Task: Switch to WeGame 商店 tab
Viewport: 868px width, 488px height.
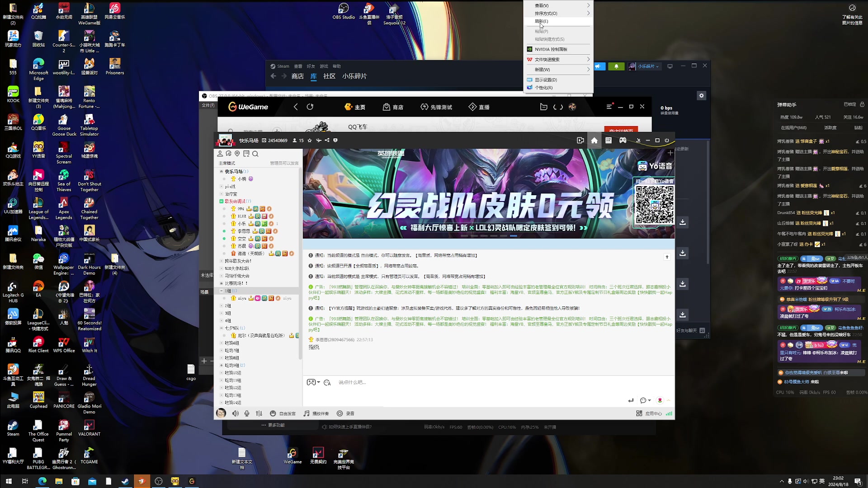Action: coord(393,107)
